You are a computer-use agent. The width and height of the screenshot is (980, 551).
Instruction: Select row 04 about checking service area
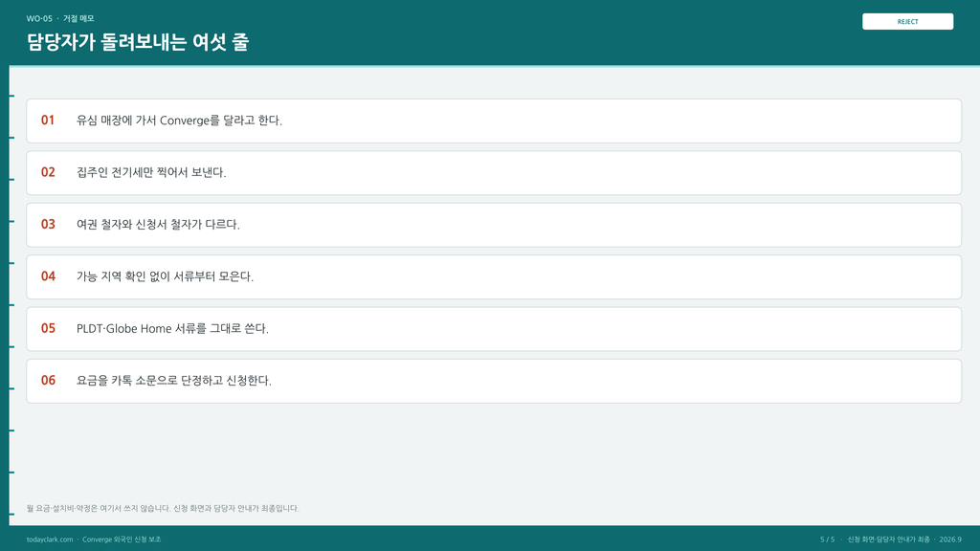pyautogui.click(x=494, y=276)
